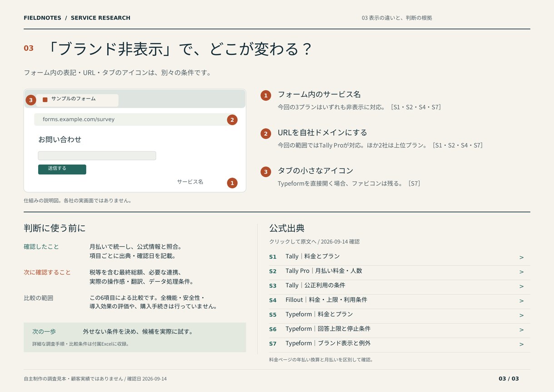Click the note 料金ページの年払い換算と月払いを区別して確認。
Image resolution: width=554 pixels, height=392 pixels.
(321, 360)
